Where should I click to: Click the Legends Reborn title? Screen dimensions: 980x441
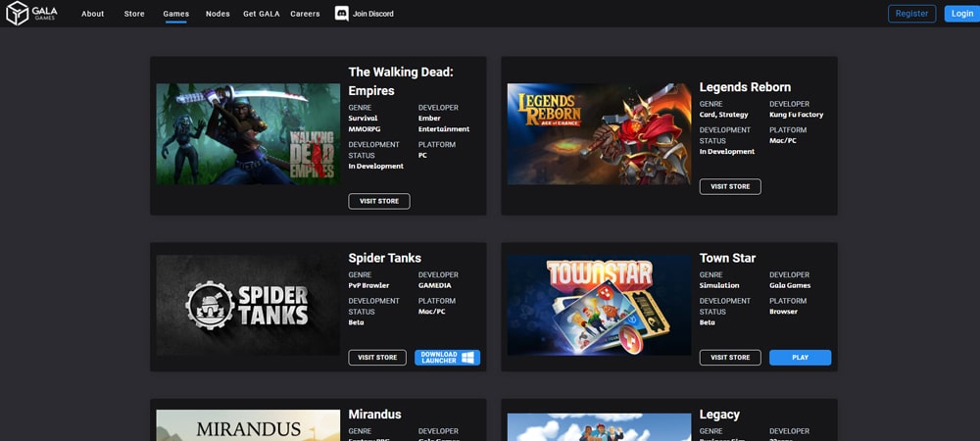745,87
